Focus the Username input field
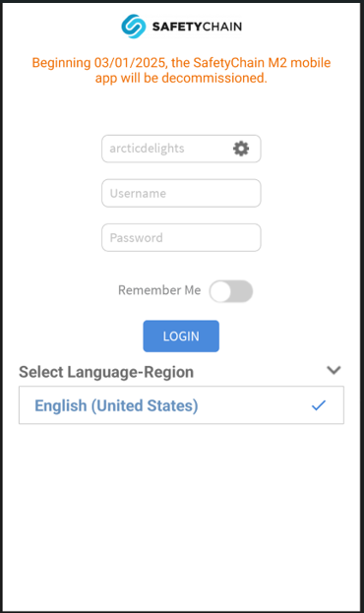The image size is (364, 613). [181, 193]
